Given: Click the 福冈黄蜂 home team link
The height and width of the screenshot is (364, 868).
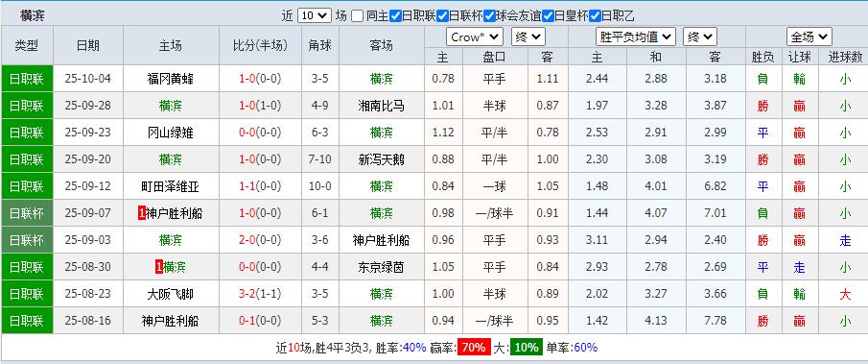Looking at the screenshot, I should pos(171,79).
